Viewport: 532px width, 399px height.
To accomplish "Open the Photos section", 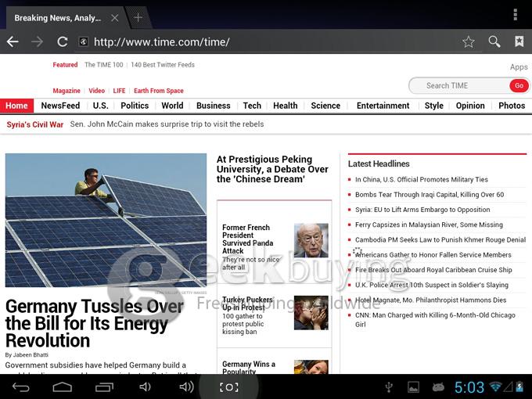I will (512, 106).
